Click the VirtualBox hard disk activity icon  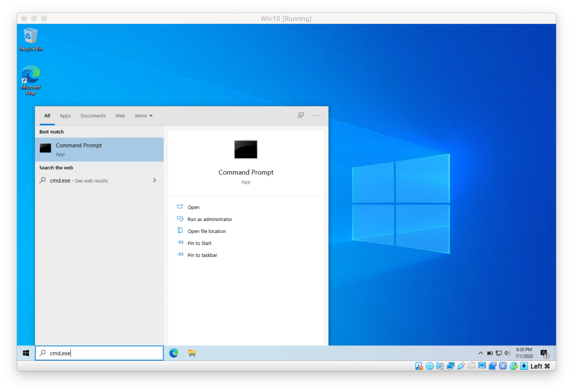coord(419,366)
